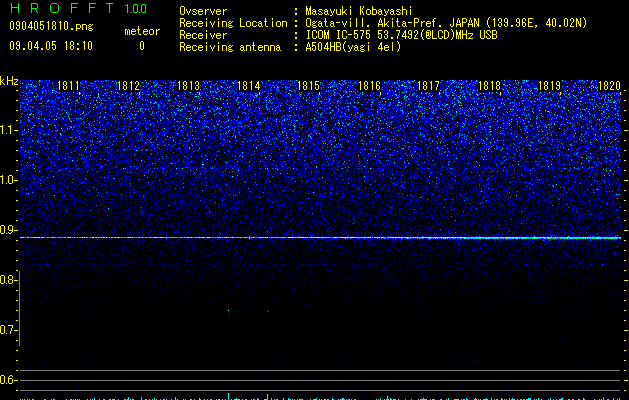Viewport: 629px width, 400px height.
Task: Click the meteor count value
Action: coord(142,46)
